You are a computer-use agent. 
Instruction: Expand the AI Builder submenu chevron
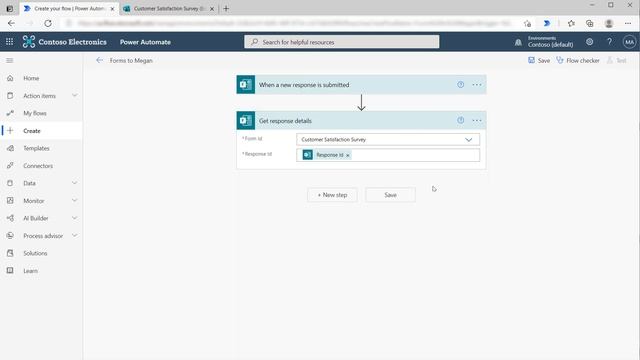(x=74, y=218)
